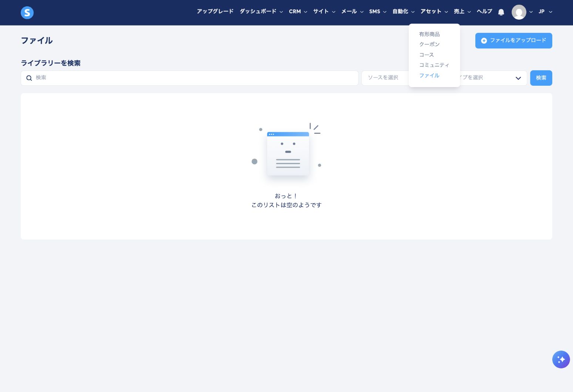Open the 自動化 dropdown
Viewport: 573px width, 392px height.
(404, 11)
